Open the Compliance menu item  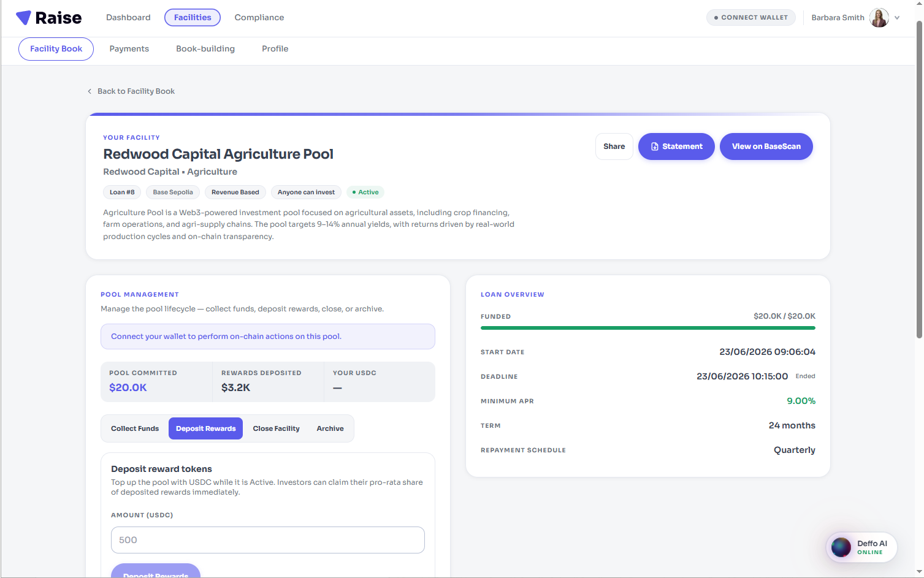point(259,18)
